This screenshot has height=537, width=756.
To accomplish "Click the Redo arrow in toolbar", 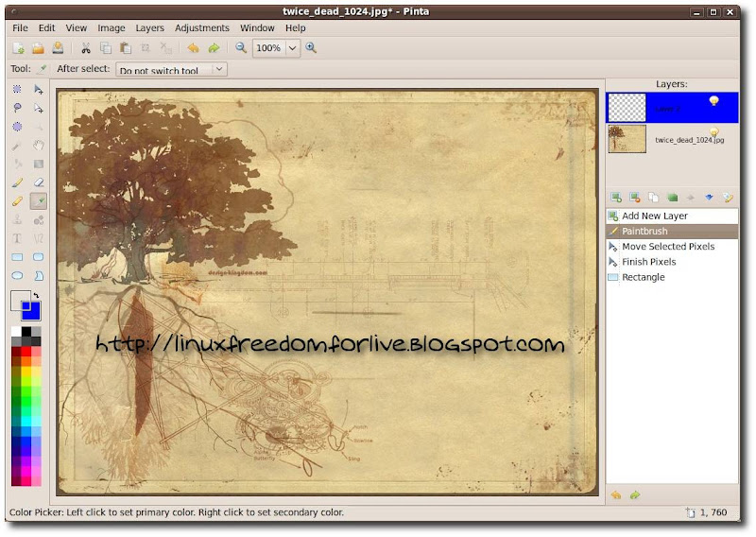I will [214, 48].
